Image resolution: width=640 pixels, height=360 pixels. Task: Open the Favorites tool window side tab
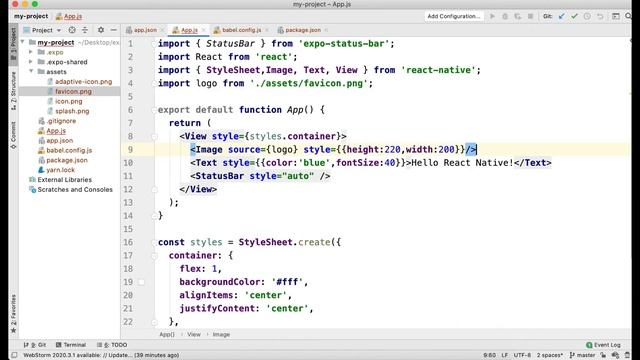[13, 313]
